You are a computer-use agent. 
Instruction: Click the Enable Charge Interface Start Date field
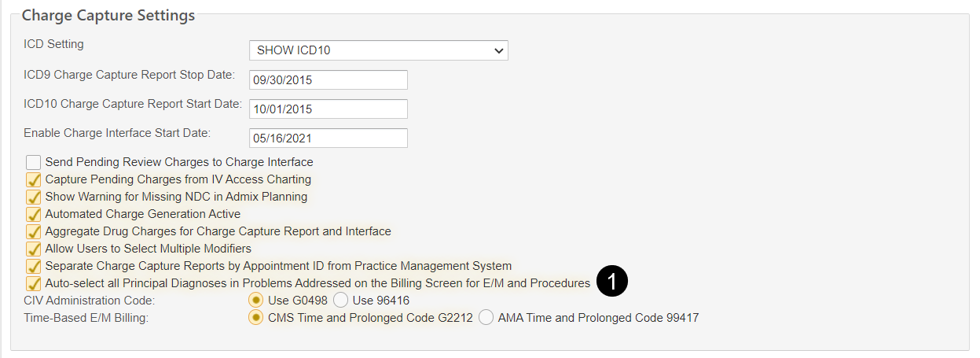coord(328,138)
